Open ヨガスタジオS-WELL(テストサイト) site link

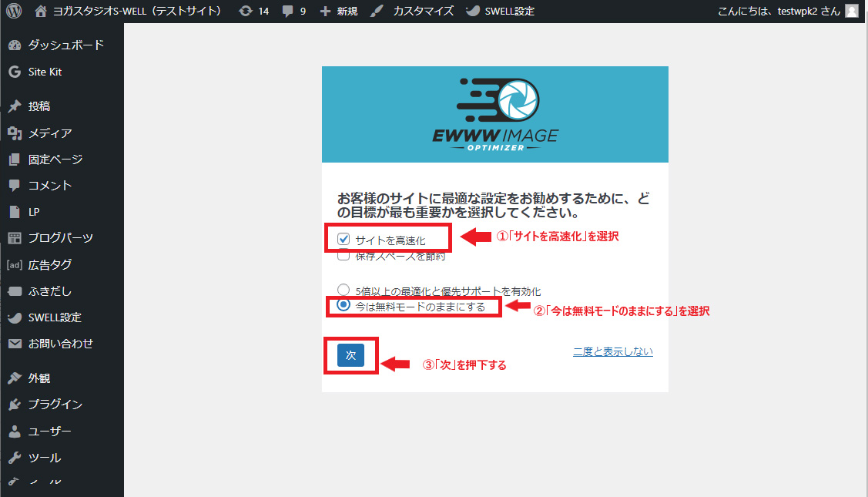(x=137, y=11)
